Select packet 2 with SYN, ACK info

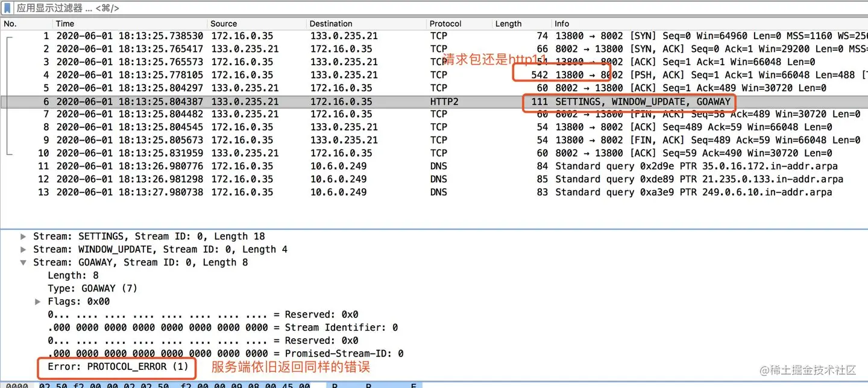coord(434,49)
